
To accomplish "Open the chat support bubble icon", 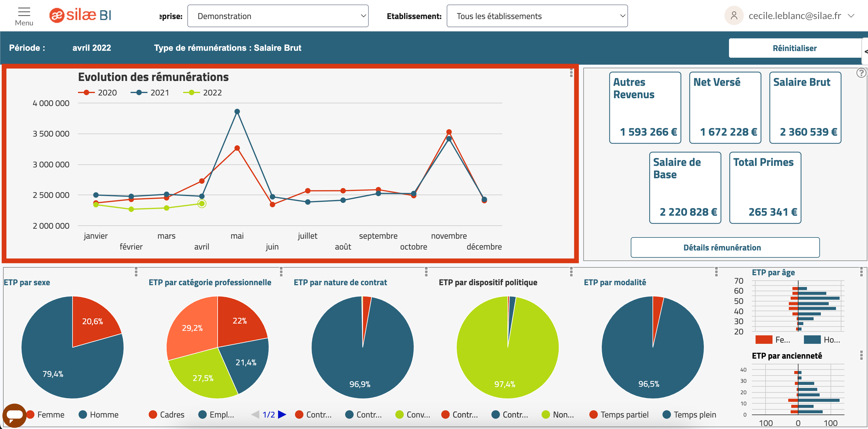I will pyautogui.click(x=14, y=415).
